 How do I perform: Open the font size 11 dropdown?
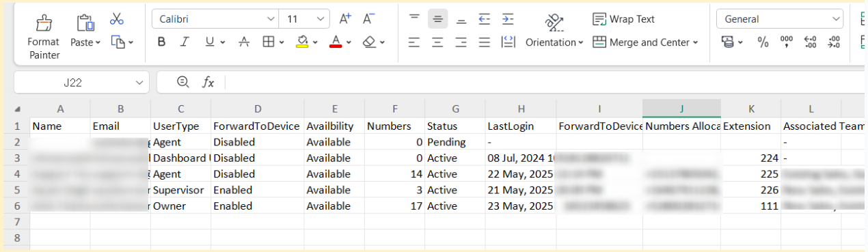tap(321, 19)
